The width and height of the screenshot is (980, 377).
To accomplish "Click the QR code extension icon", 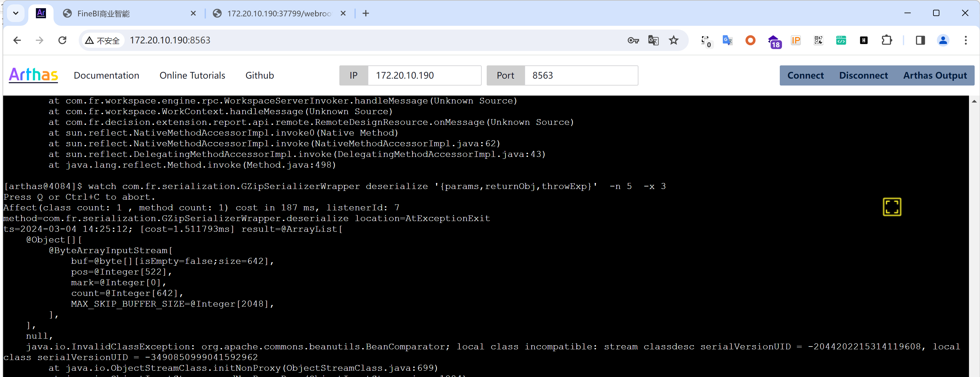I will pos(818,40).
